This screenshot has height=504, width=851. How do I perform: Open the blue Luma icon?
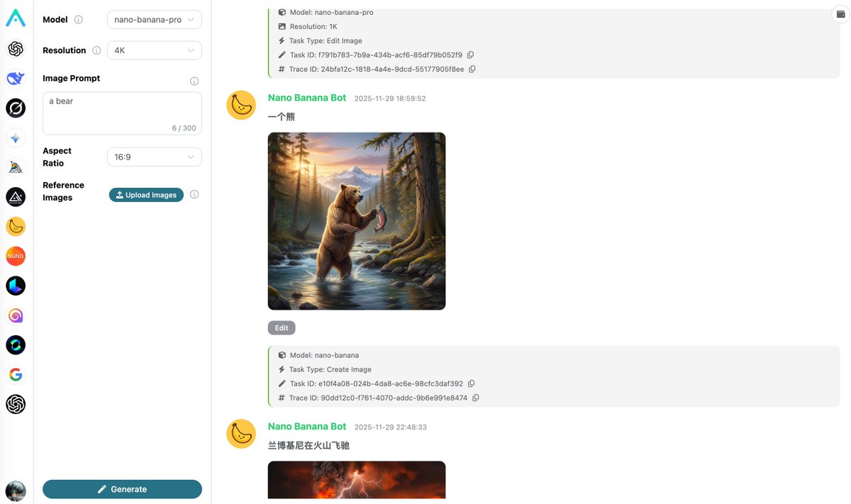tap(16, 286)
